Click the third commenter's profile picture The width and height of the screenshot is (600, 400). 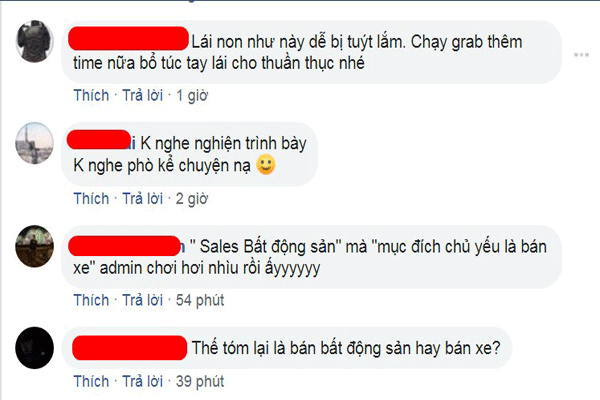34,246
